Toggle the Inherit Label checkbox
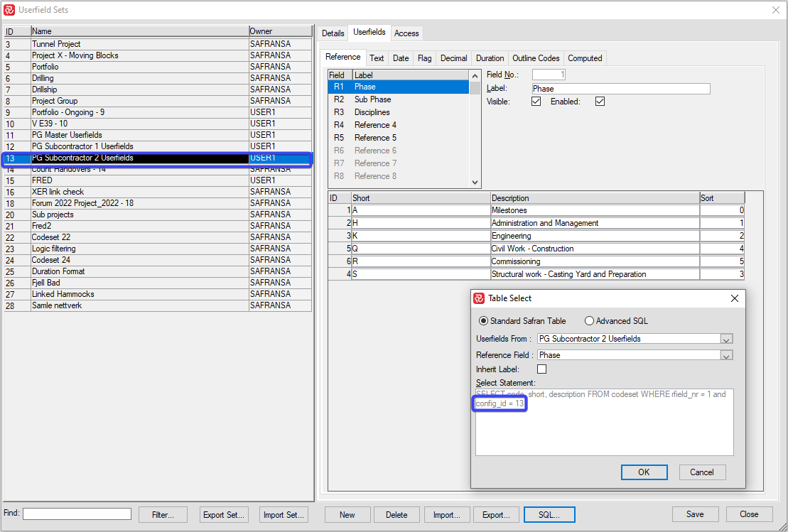The width and height of the screenshot is (788, 532). click(x=541, y=369)
